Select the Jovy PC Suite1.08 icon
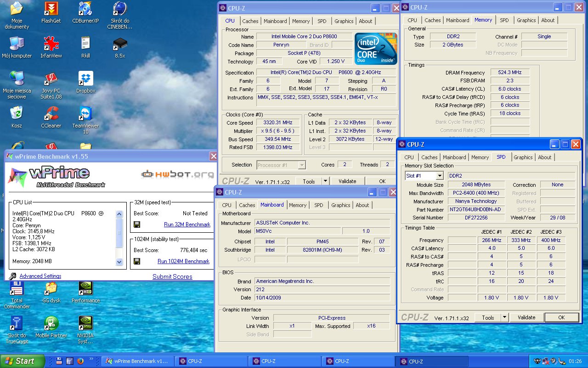The width and height of the screenshot is (588, 368). click(x=51, y=79)
